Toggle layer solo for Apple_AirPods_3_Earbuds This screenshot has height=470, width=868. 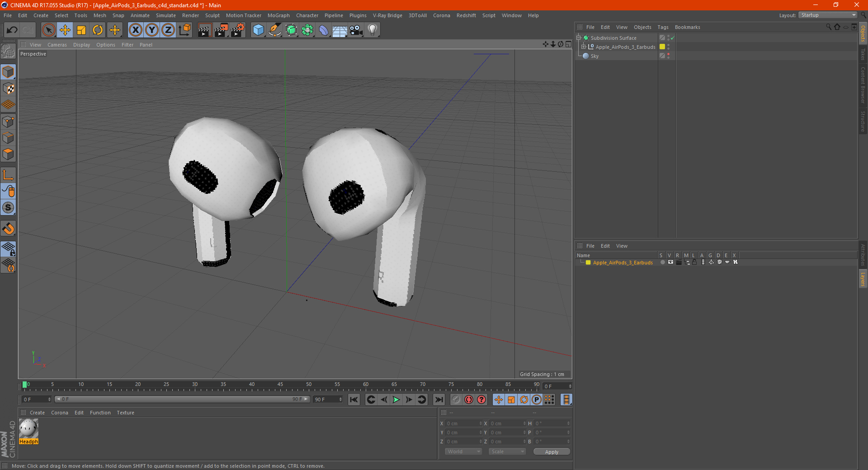pos(662,263)
